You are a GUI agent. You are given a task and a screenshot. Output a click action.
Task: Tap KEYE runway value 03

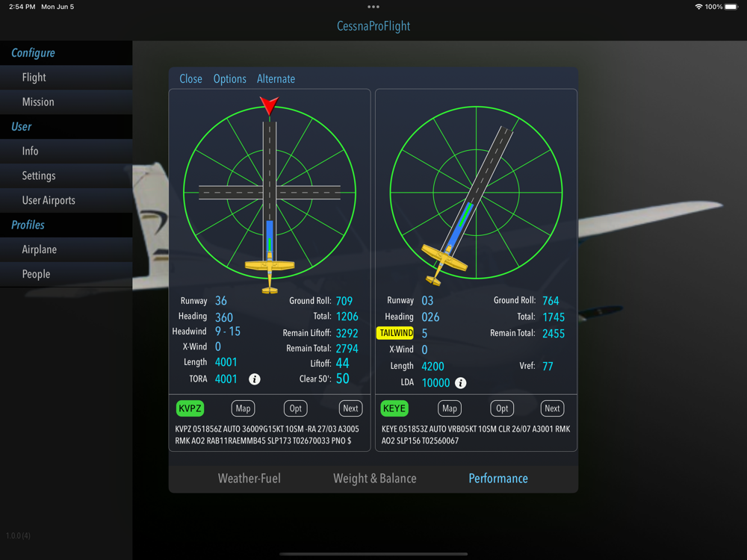pos(427,301)
